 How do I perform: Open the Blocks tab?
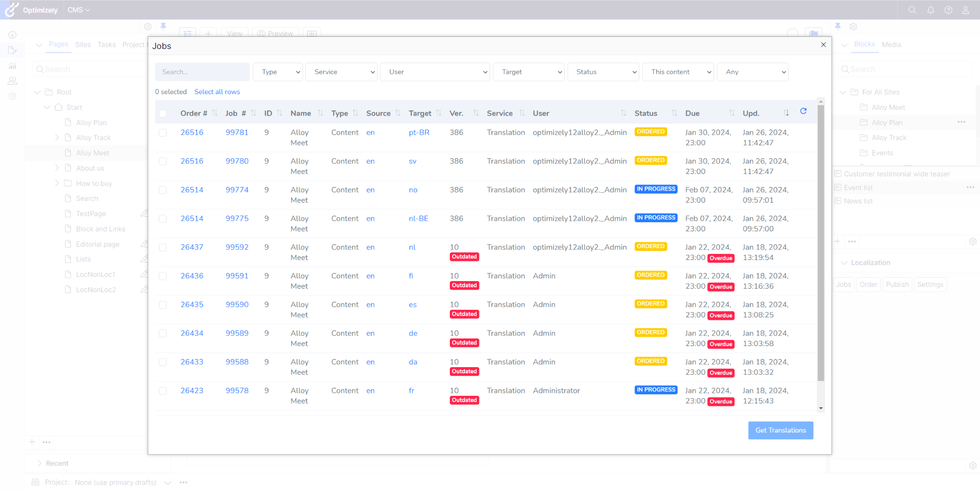(865, 44)
